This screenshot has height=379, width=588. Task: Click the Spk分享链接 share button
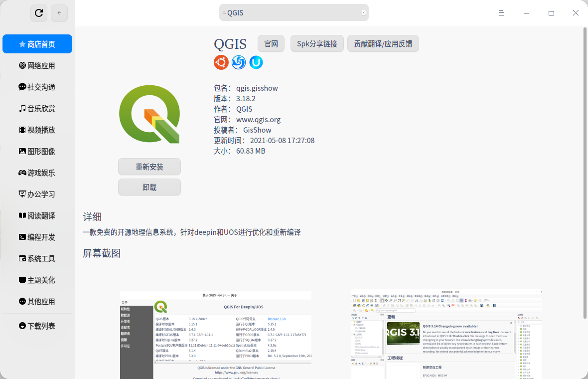[x=317, y=43]
